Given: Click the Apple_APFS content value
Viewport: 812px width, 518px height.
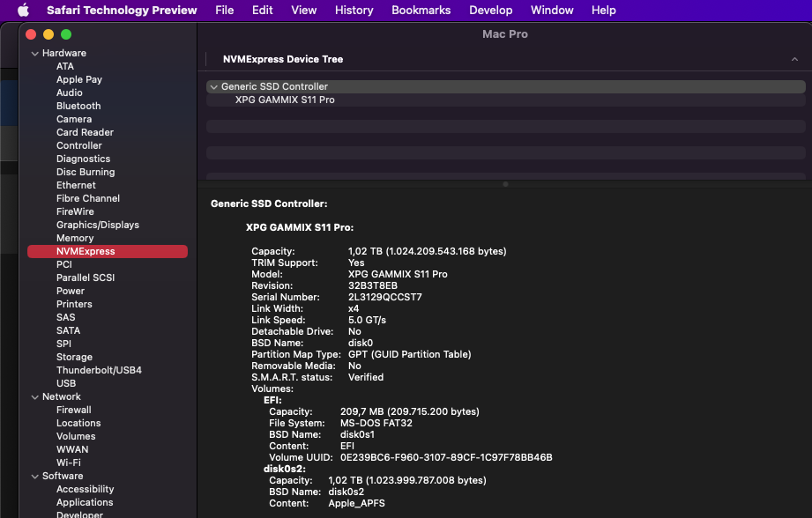Looking at the screenshot, I should click(357, 504).
